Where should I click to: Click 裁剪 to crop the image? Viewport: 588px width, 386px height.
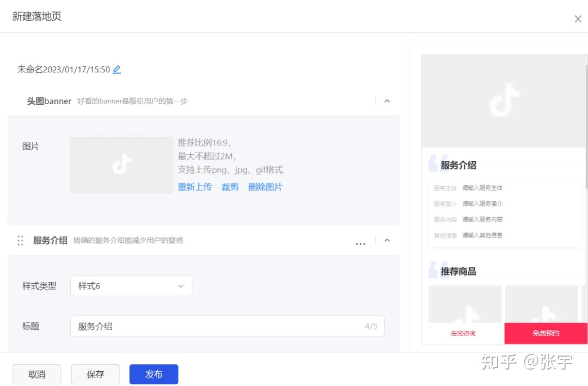[230, 187]
